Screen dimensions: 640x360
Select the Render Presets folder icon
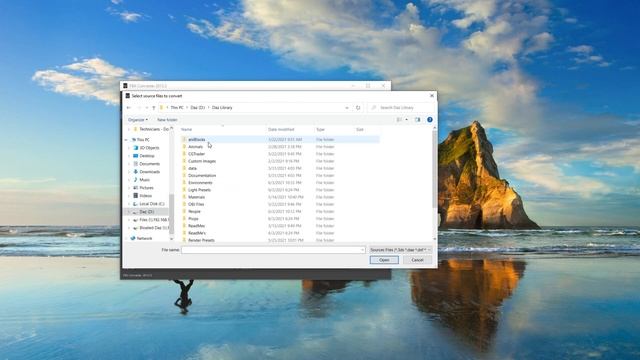184,240
